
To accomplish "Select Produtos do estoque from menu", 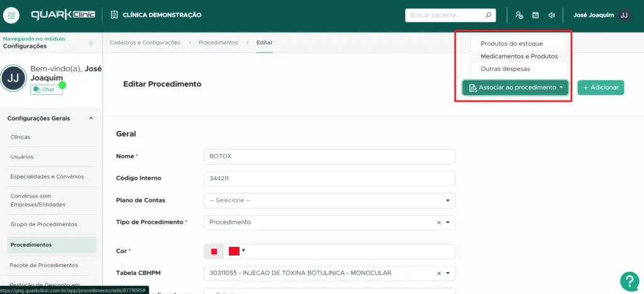I will [511, 43].
